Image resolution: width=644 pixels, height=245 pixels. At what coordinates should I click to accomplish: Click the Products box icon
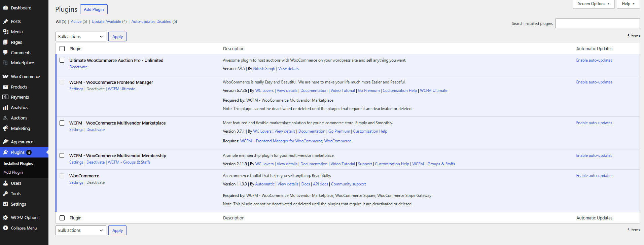click(x=5, y=87)
